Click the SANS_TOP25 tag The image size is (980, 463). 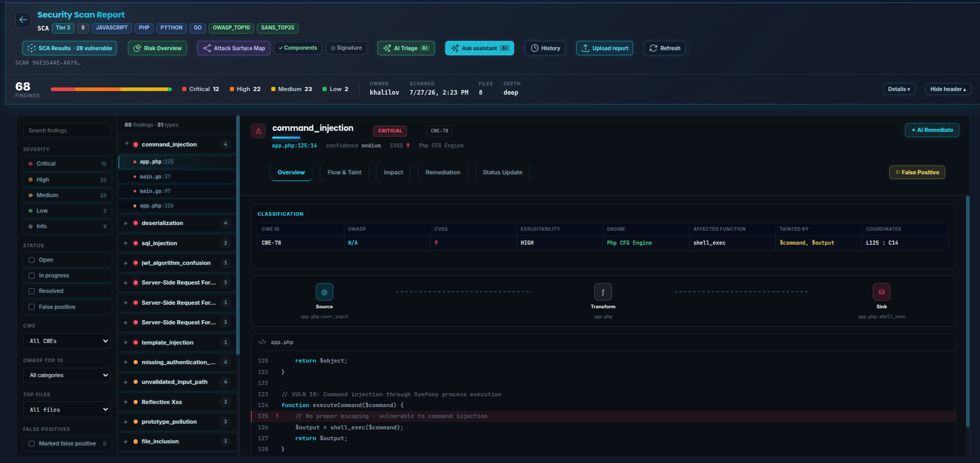(x=277, y=28)
